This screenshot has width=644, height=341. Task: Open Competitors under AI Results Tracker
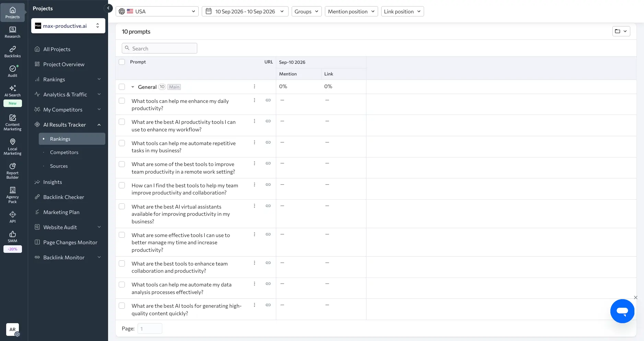[x=64, y=152]
